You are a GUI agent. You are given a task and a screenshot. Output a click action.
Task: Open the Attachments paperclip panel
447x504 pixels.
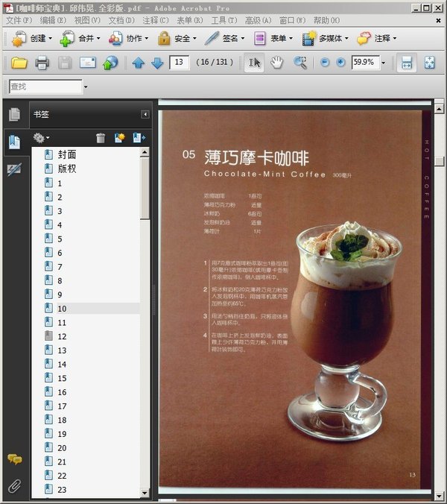click(14, 486)
